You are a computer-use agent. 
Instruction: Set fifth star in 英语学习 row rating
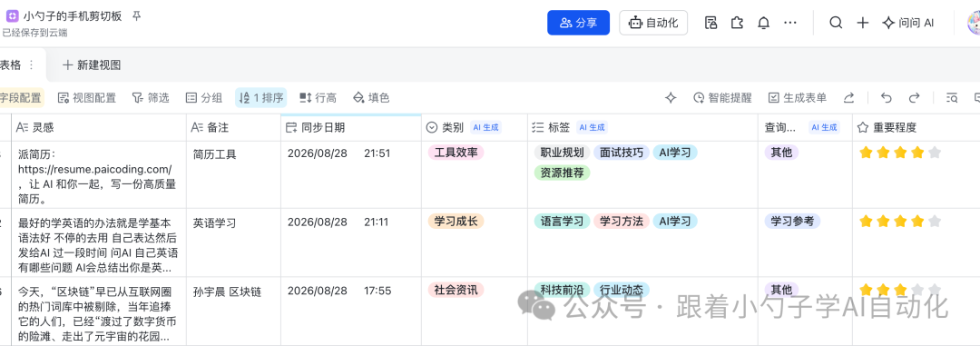point(935,221)
